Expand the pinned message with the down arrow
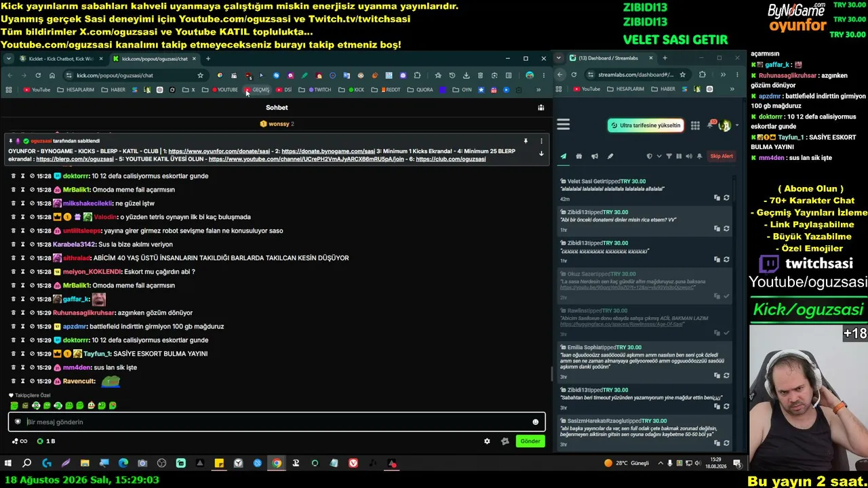Viewport: 868px width, 488px height. coord(541,154)
